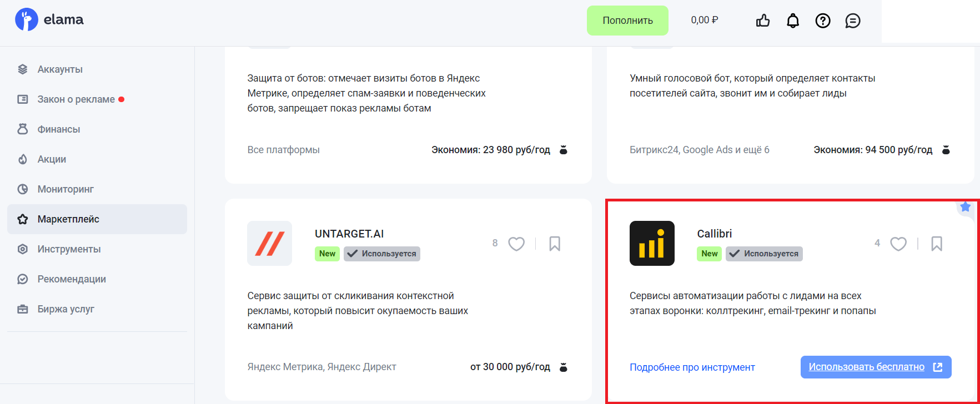Viewport: 980px width, 404px height.
Task: Open the thumbs-up feedback icon
Action: (763, 21)
